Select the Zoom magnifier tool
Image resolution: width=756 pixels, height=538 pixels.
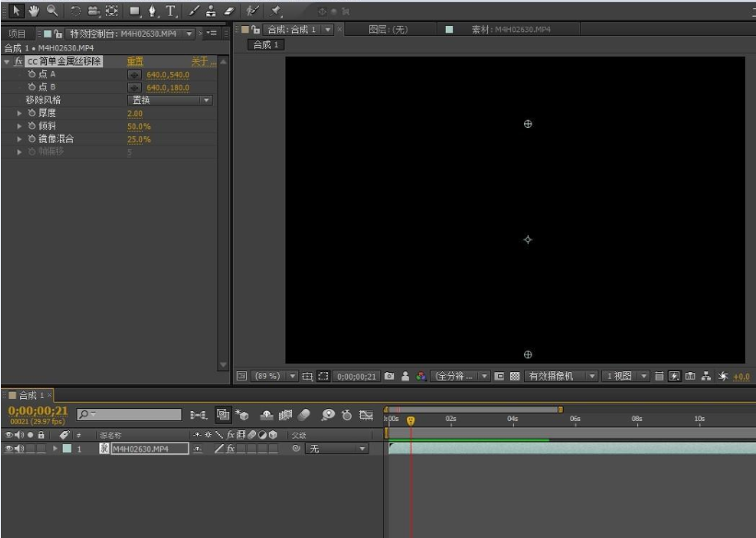pyautogui.click(x=52, y=11)
